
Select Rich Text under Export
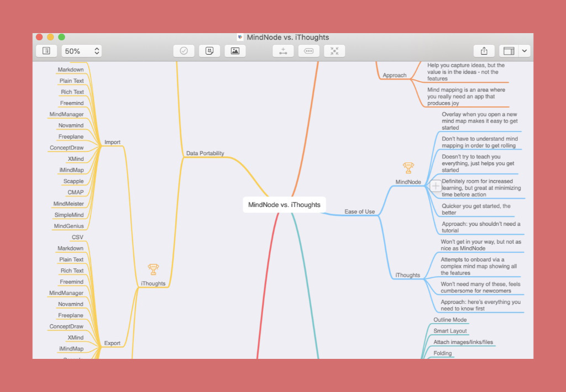pyautogui.click(x=72, y=271)
